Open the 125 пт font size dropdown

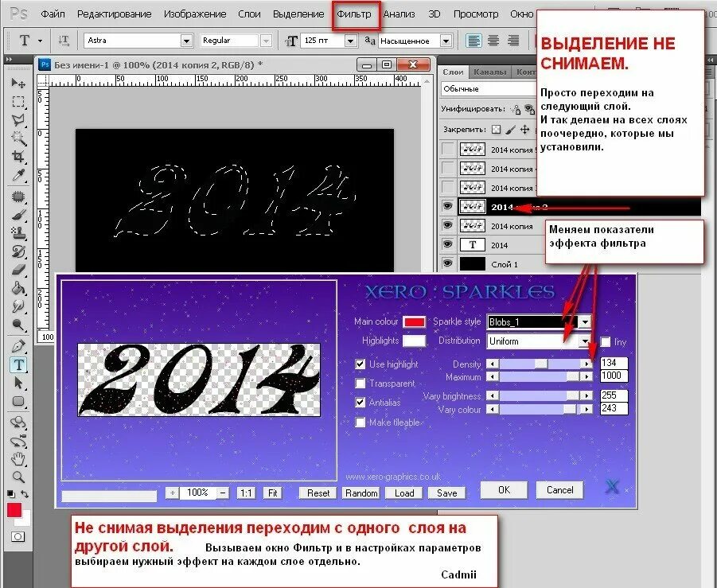[351, 41]
